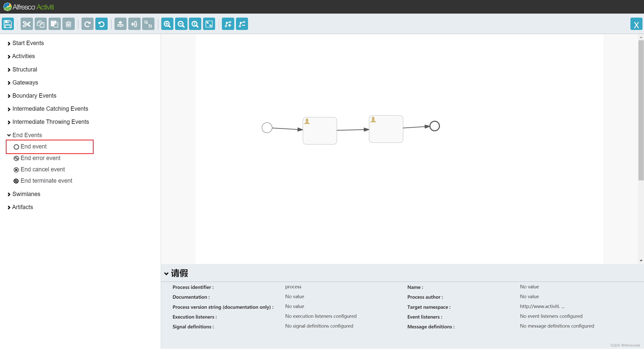Click the undo arrow button
Screen dimensions: 644x349
[x=101, y=24]
